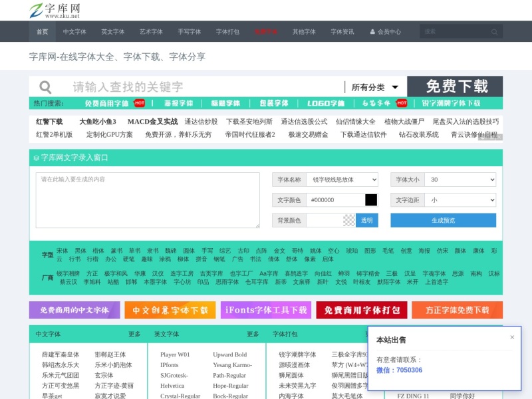Close the 本站出售 popup
532x399 pixels.
[x=512, y=337]
